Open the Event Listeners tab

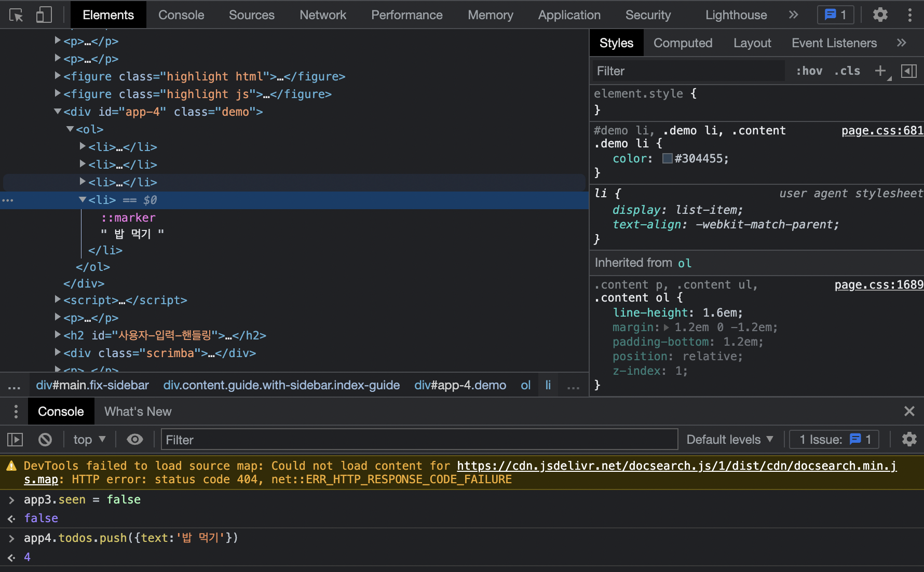(x=834, y=43)
